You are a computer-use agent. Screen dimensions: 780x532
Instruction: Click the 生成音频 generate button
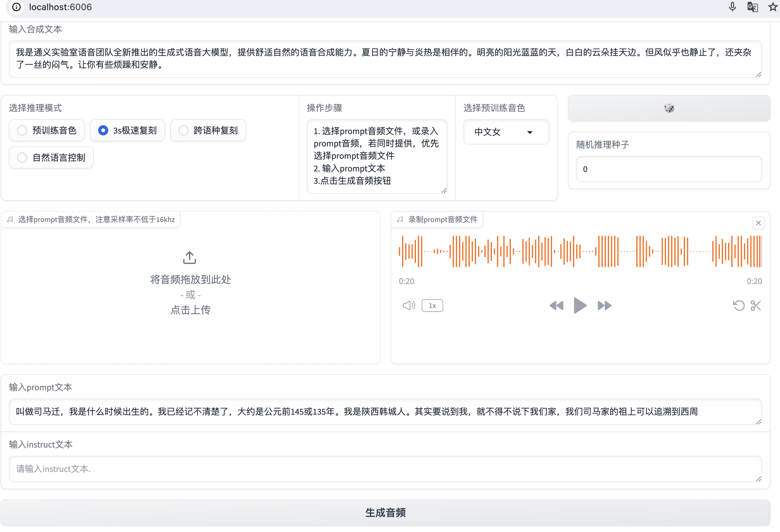[x=385, y=512]
